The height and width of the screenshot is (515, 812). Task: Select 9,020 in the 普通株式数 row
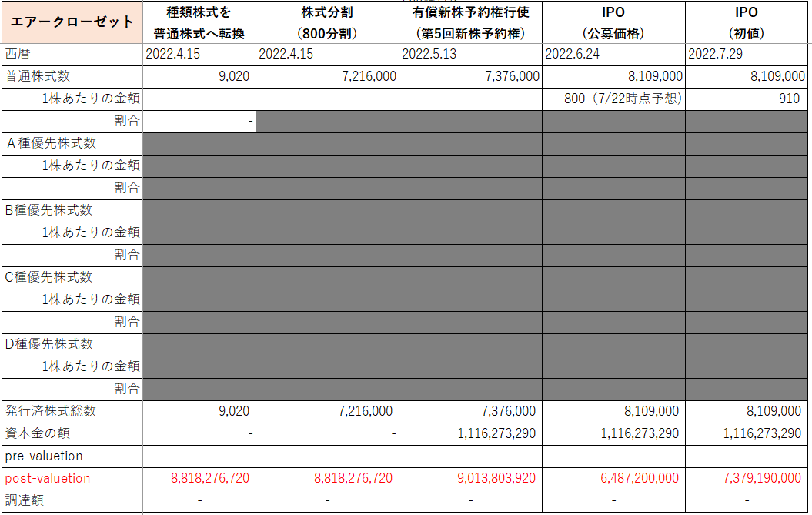click(234, 76)
